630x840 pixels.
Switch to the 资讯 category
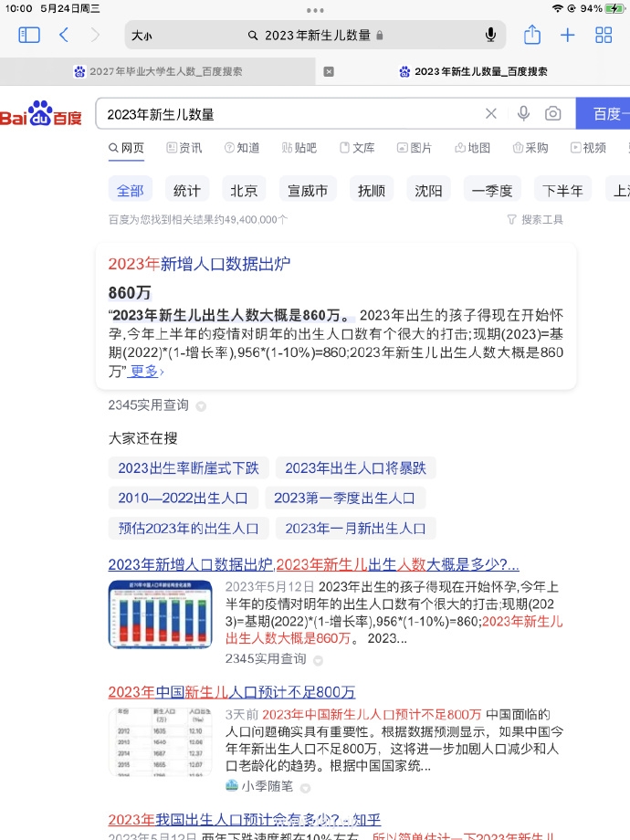pos(184,148)
